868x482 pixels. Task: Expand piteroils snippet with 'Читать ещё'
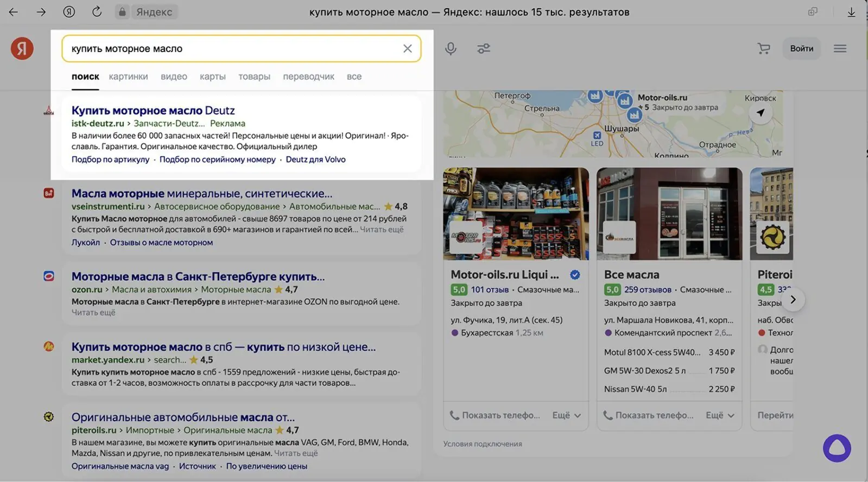pos(296,453)
